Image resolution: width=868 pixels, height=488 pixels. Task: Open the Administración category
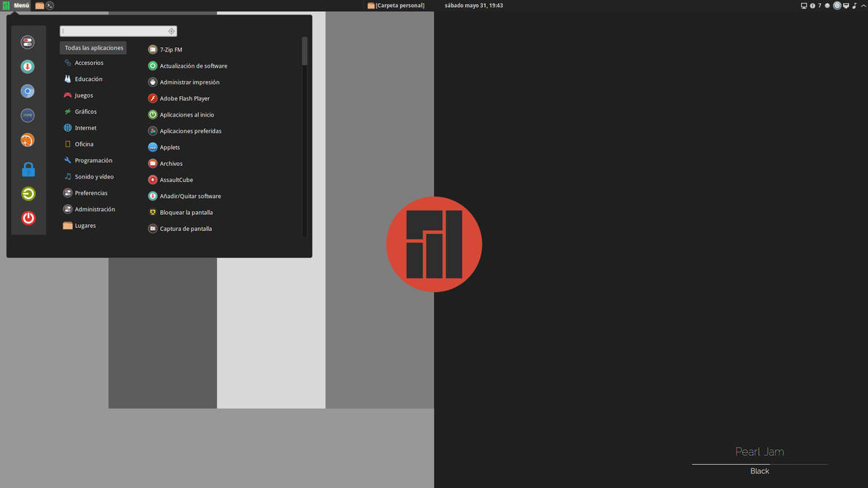(95, 209)
